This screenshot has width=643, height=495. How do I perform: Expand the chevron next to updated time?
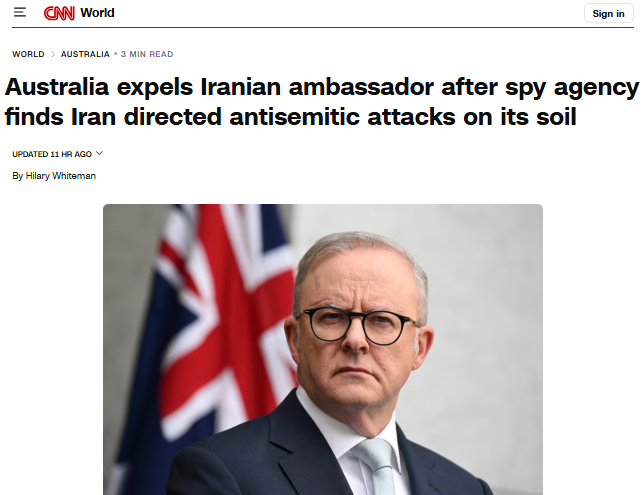[x=99, y=153]
